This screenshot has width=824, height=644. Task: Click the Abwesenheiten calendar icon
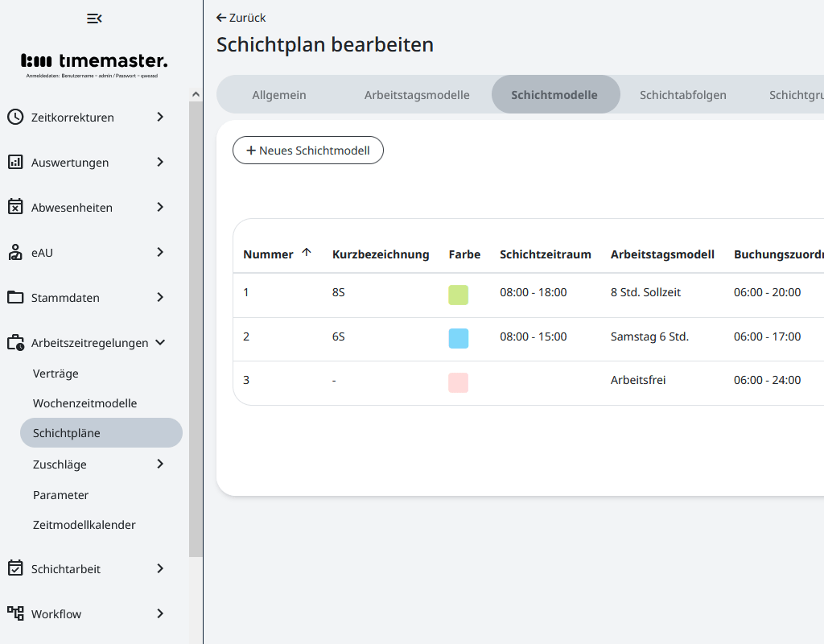coord(15,208)
